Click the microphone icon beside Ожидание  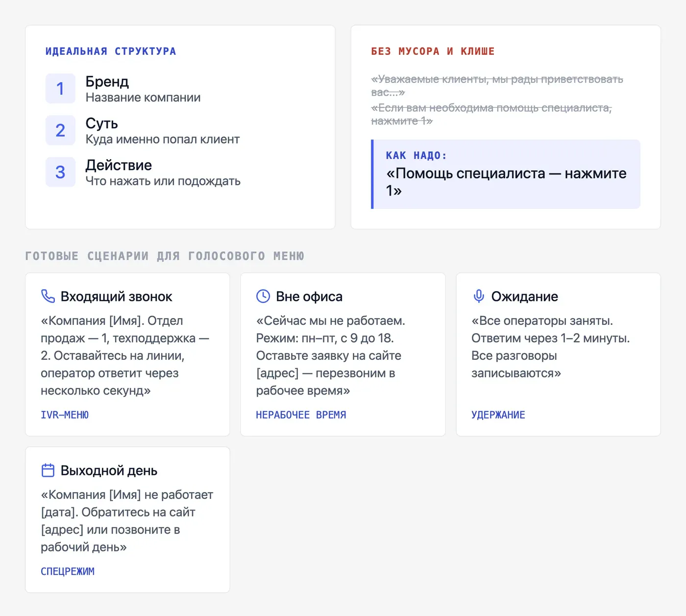point(479,296)
